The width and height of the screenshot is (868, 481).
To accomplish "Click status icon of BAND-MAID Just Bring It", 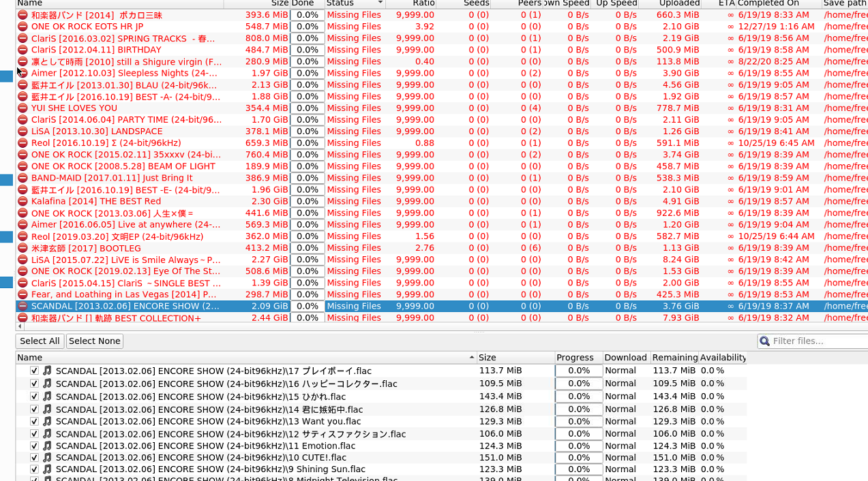I will (x=23, y=178).
